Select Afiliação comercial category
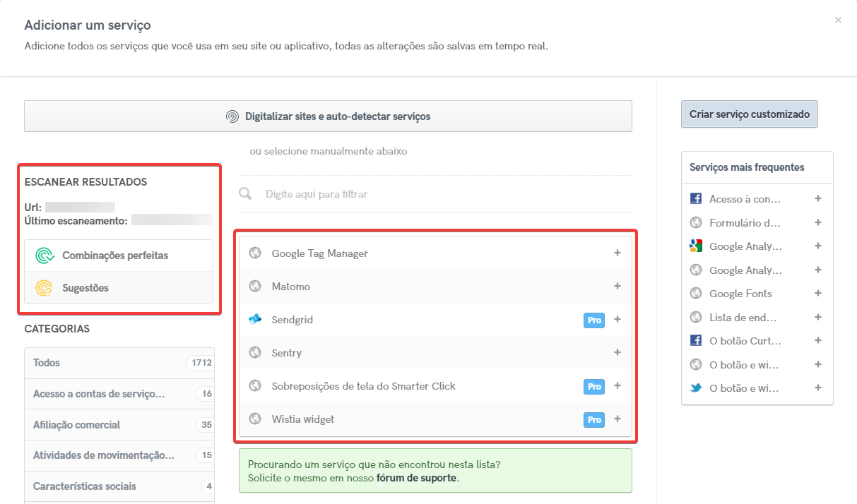Viewport: 857px width, 504px height. click(76, 425)
